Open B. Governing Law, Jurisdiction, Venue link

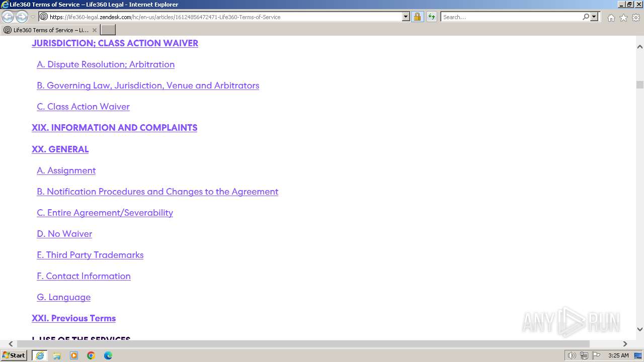coord(148,85)
